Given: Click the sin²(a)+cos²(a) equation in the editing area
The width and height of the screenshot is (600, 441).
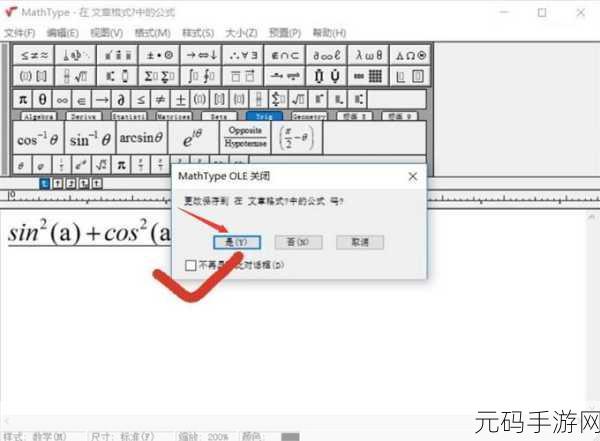Looking at the screenshot, I should [89, 232].
